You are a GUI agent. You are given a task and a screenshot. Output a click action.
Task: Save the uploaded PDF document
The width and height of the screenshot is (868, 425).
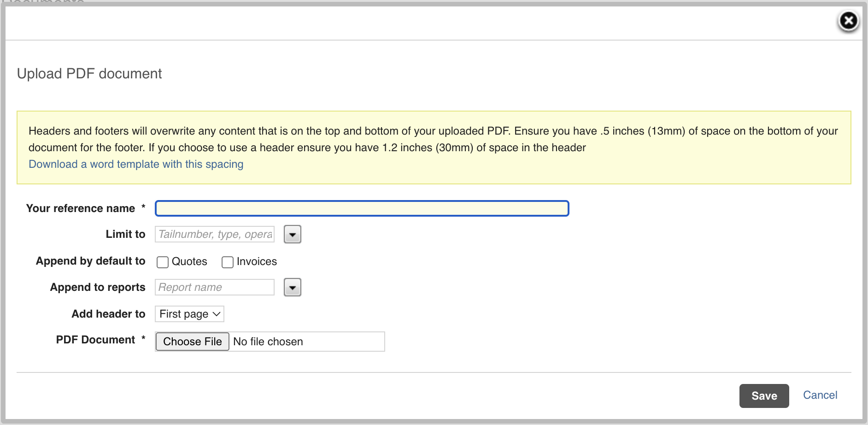click(x=764, y=395)
